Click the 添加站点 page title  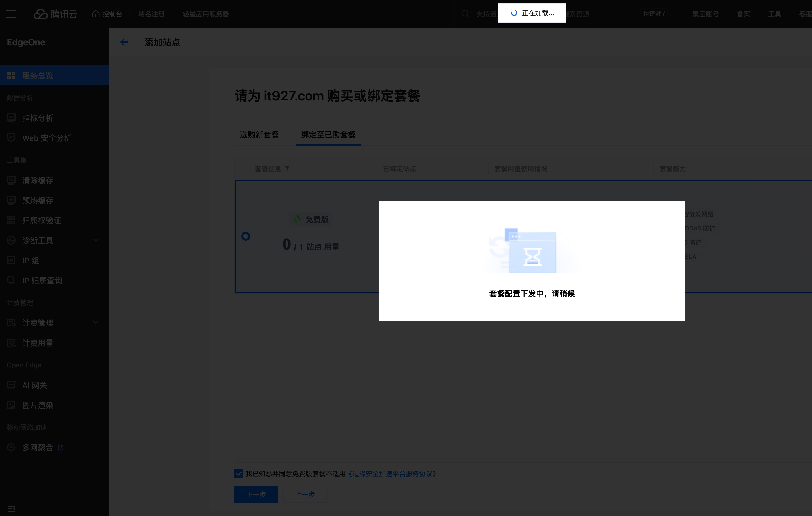pyautogui.click(x=162, y=42)
